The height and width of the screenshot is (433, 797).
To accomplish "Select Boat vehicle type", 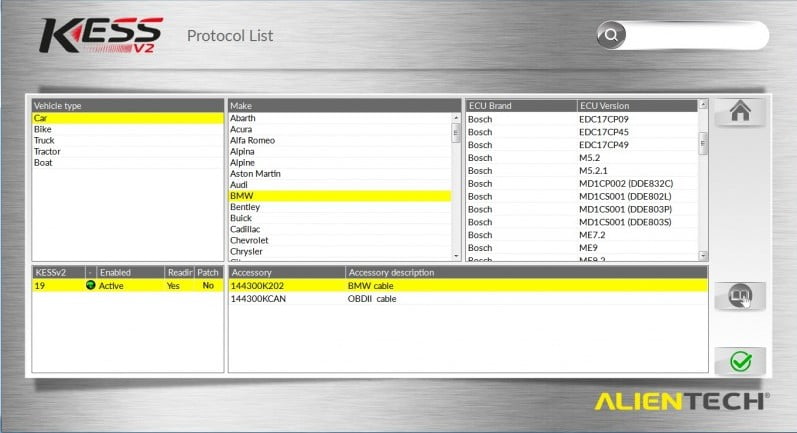I will [44, 162].
